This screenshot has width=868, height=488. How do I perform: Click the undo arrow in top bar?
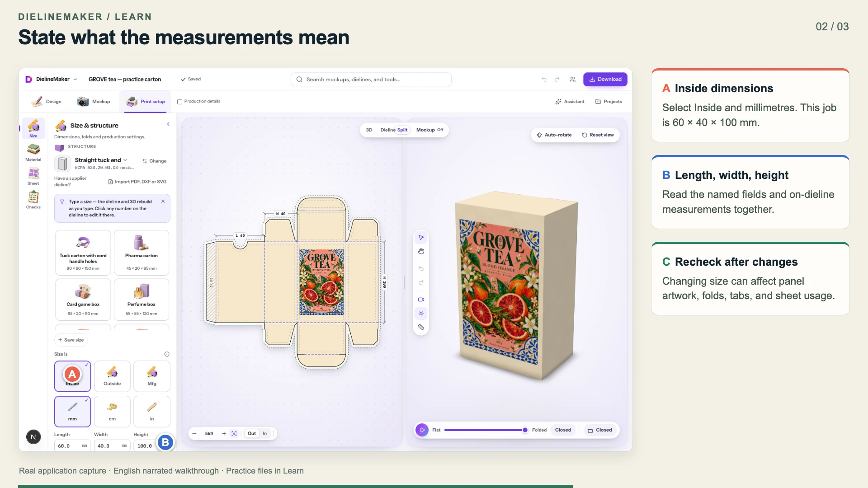tap(544, 80)
